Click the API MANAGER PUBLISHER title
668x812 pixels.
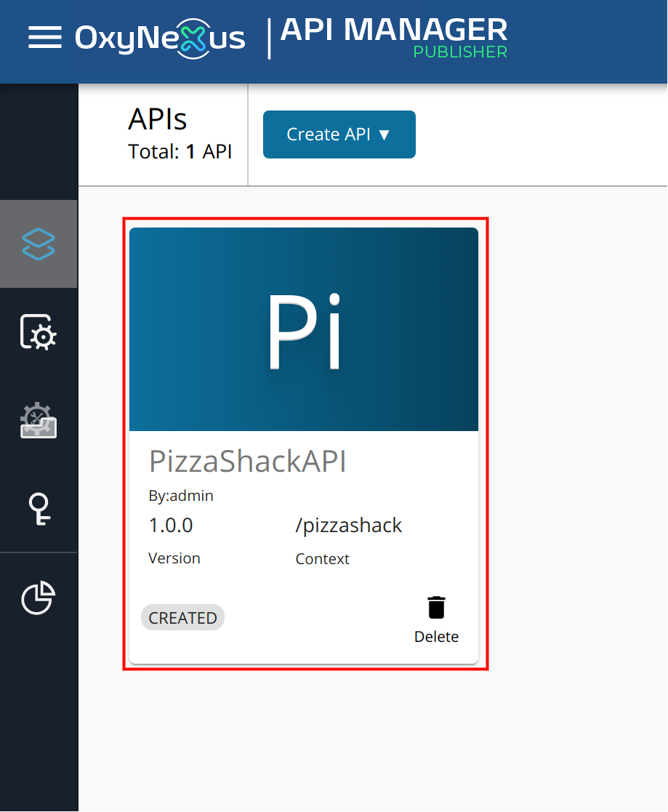(x=393, y=37)
